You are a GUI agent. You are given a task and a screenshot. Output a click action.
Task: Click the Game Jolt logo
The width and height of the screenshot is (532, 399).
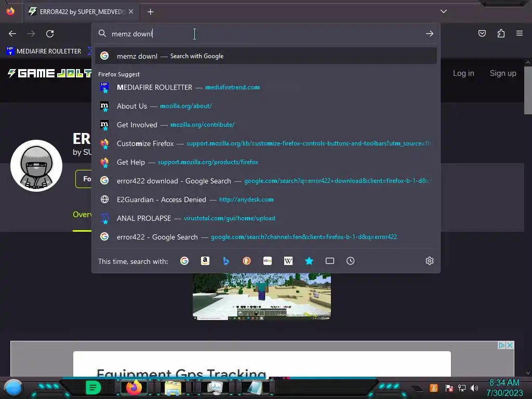click(49, 73)
